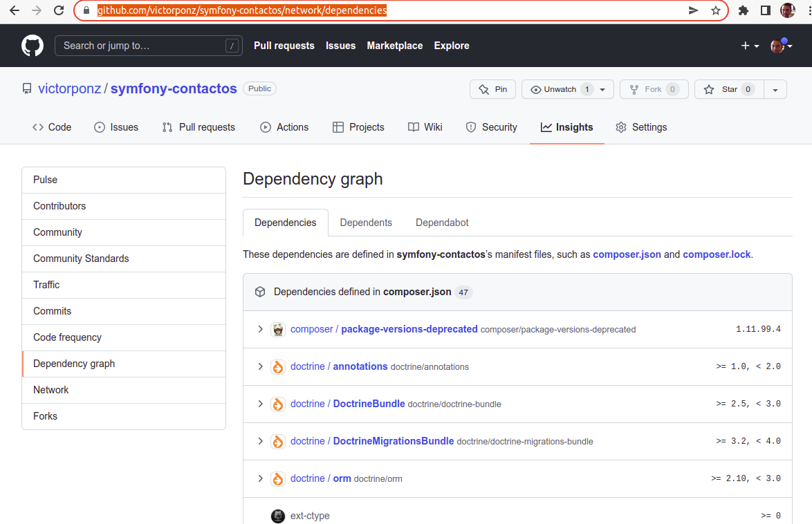The image size is (812, 524).
Task: Click the GitHub Octocat logo
Action: 32,46
